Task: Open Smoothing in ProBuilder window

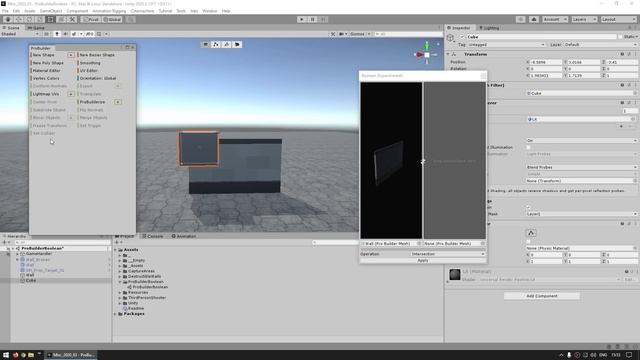Action: click(x=90, y=63)
